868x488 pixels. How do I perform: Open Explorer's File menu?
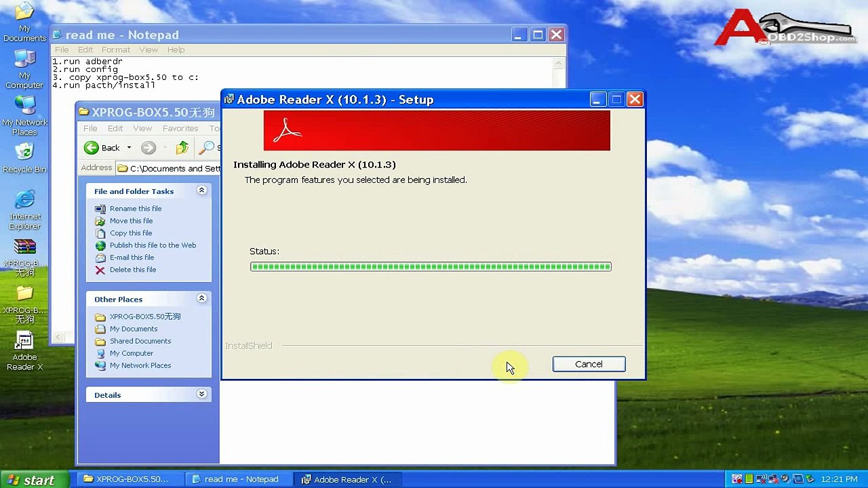click(90, 128)
